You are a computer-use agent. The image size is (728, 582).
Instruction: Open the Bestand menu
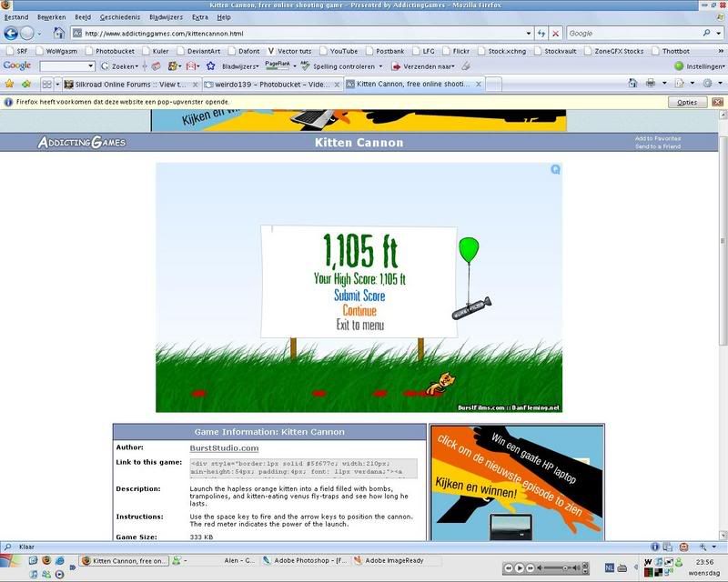coord(16,17)
